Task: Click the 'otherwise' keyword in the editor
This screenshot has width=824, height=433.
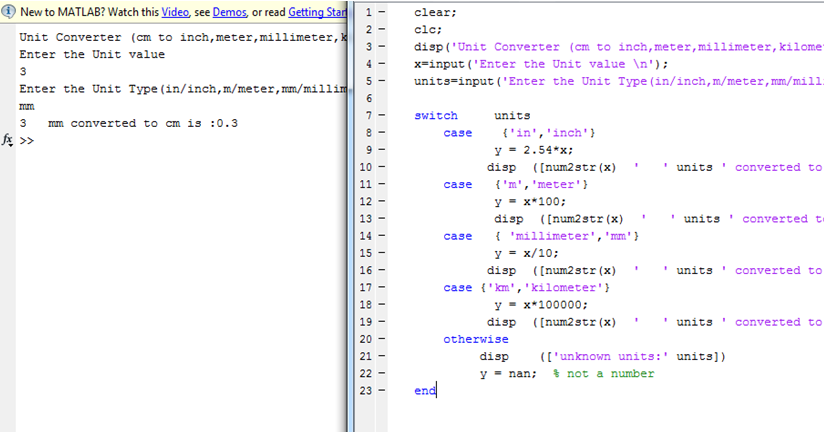Action: pos(476,339)
